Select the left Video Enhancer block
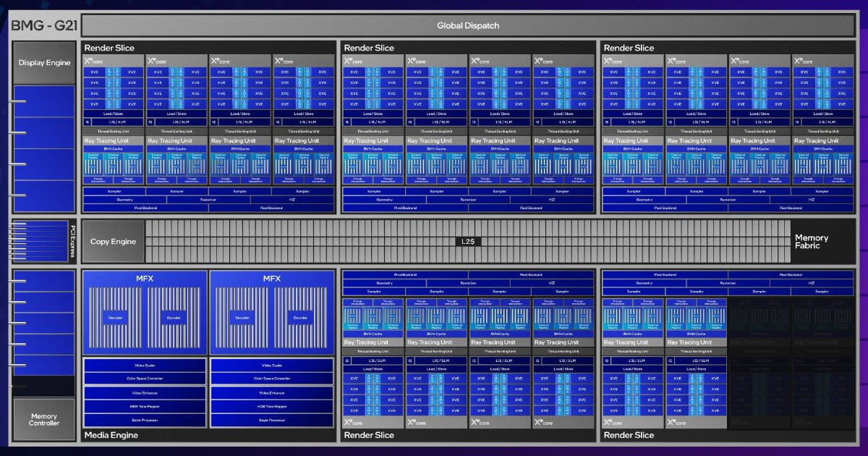Viewport: 868px width, 456px height. pyautogui.click(x=145, y=392)
